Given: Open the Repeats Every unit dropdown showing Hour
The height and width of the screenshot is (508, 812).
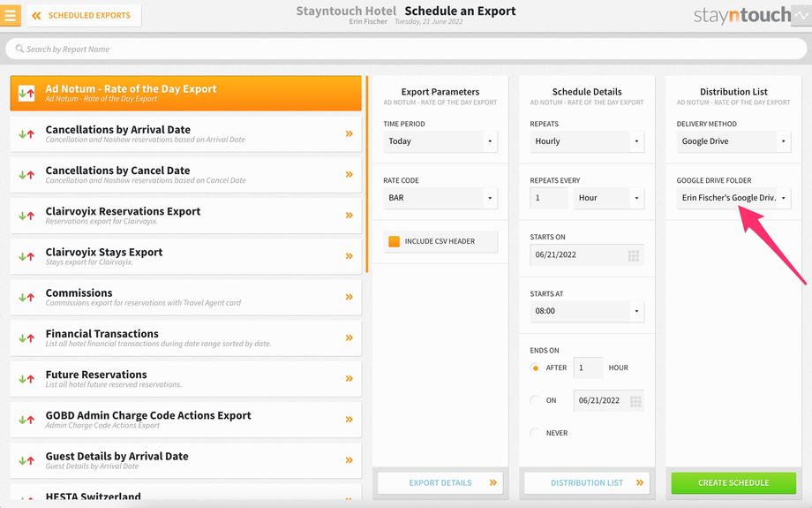Looking at the screenshot, I should [x=608, y=198].
